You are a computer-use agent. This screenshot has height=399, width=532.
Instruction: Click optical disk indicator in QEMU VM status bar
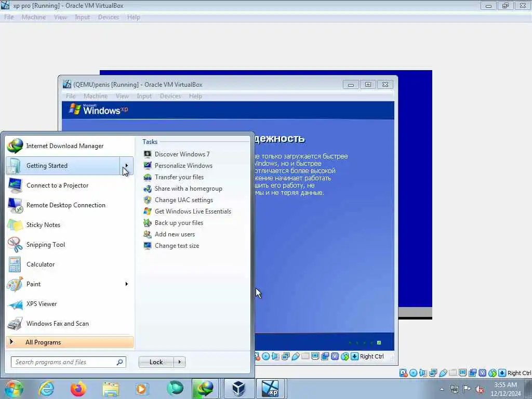click(x=265, y=356)
